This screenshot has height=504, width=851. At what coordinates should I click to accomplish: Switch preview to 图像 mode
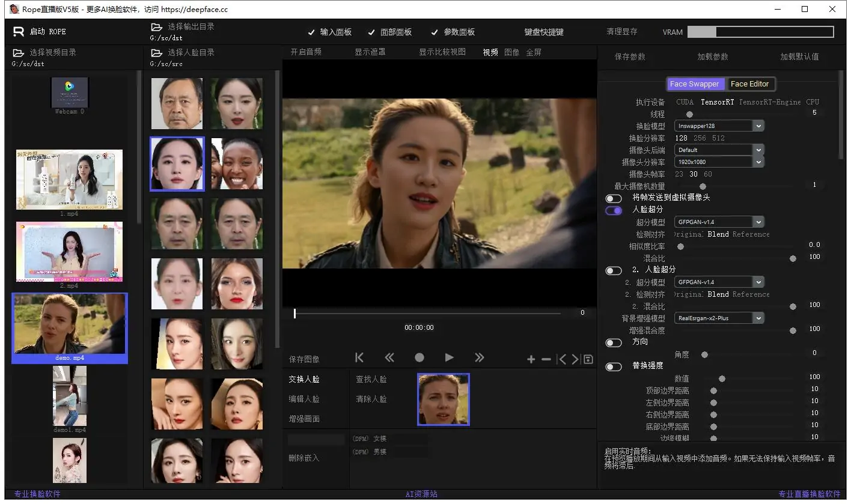(x=512, y=52)
